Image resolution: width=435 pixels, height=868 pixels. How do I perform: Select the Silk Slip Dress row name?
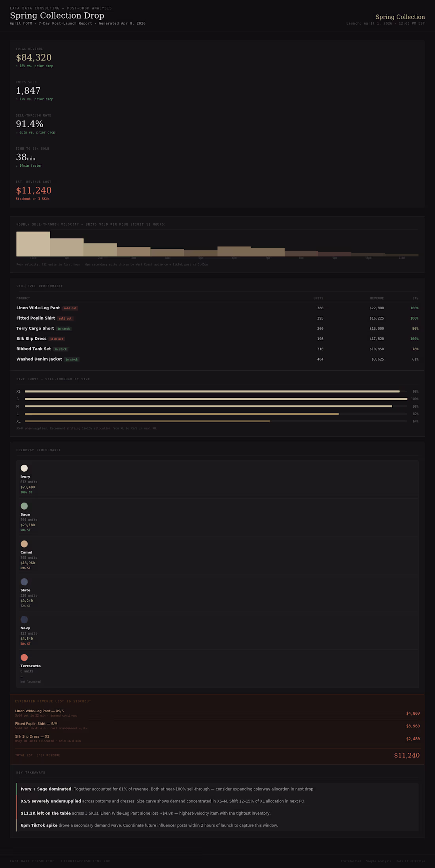(31, 339)
